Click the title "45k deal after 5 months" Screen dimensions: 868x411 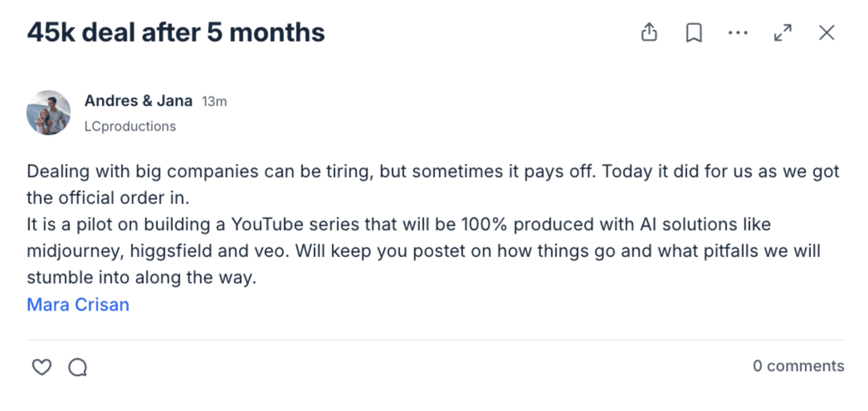click(x=176, y=33)
